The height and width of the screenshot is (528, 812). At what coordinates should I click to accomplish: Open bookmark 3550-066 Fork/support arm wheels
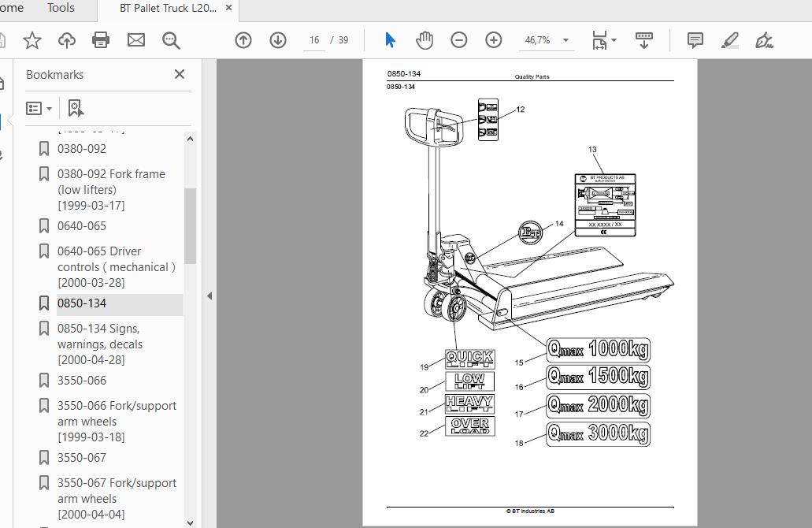(x=117, y=422)
